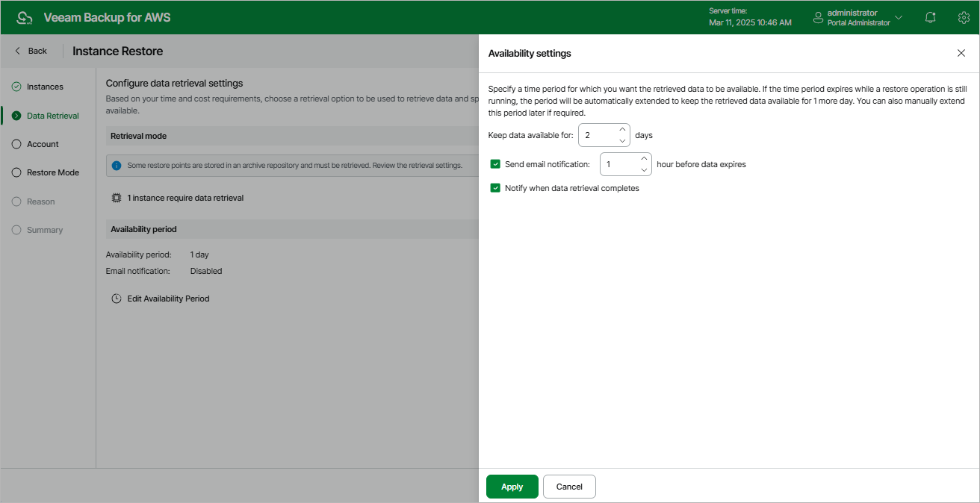Click the Cancel button
980x503 pixels.
pyautogui.click(x=569, y=487)
